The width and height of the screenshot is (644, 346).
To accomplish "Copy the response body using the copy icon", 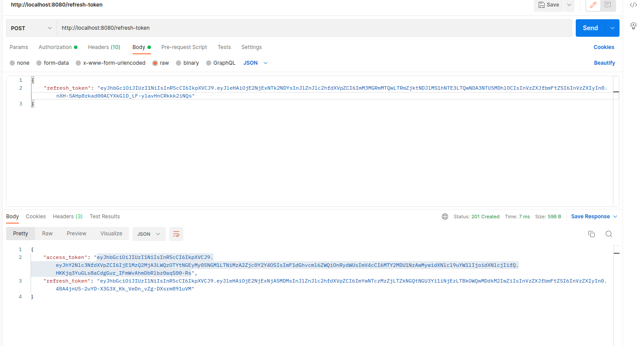I will 591,234.
